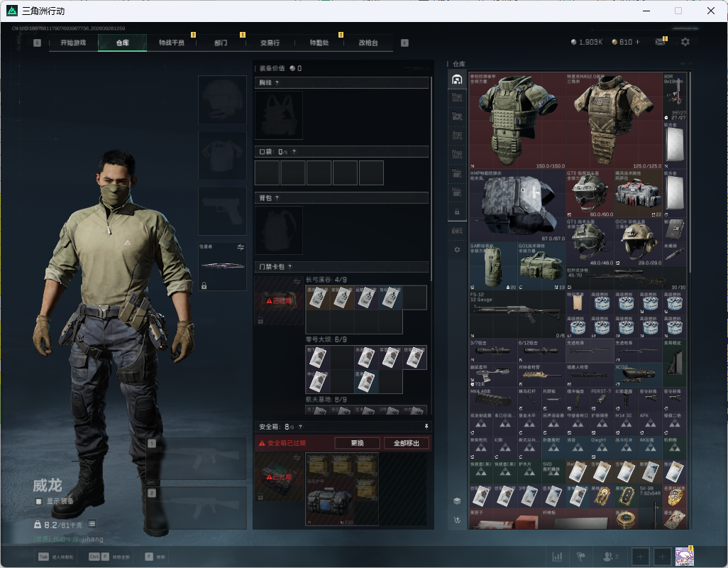Click the help icon beside 门禁卡包

click(x=289, y=266)
